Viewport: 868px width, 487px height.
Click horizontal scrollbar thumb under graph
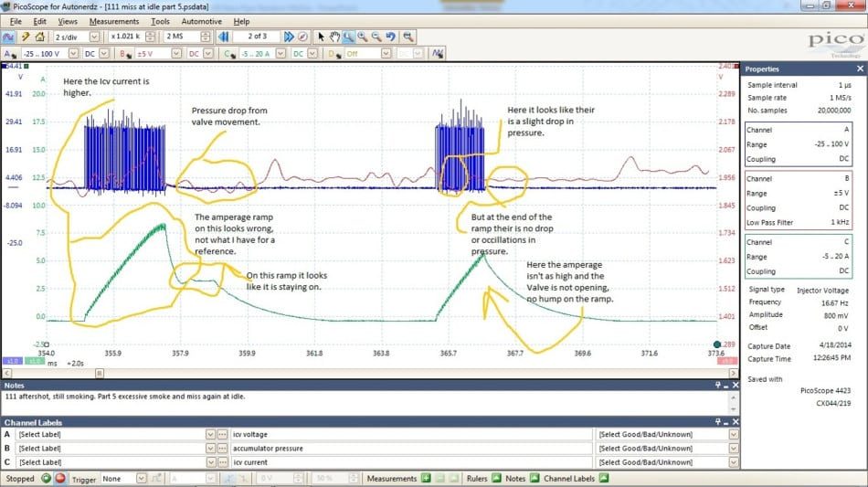(100, 373)
